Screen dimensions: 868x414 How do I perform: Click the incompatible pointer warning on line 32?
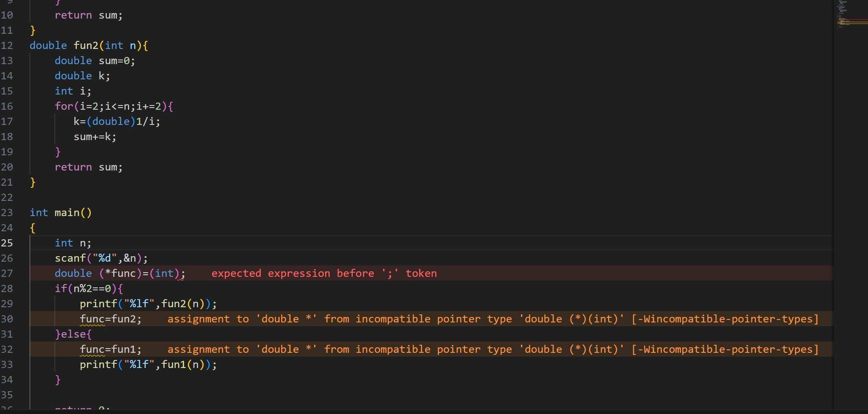493,349
